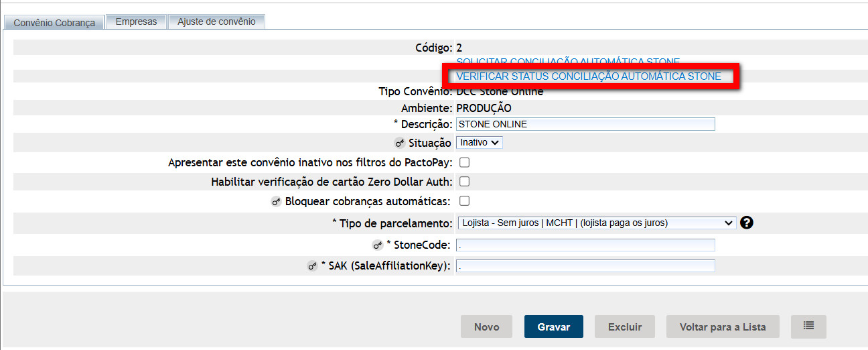
Task: Click the key icon beside StoneCode
Action: point(378,245)
